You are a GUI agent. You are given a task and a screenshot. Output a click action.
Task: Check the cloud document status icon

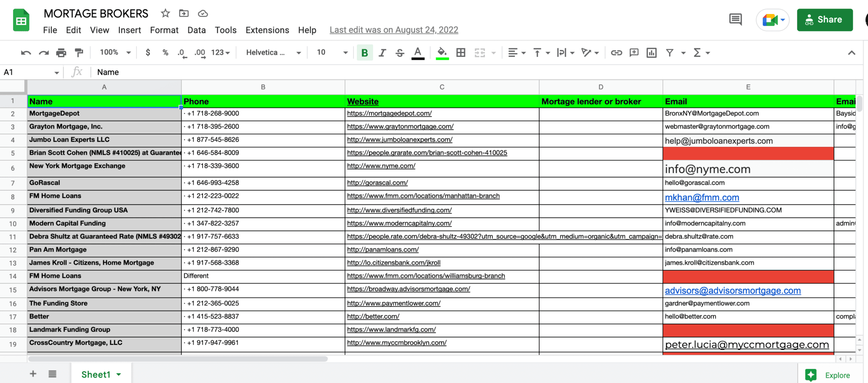[203, 14]
